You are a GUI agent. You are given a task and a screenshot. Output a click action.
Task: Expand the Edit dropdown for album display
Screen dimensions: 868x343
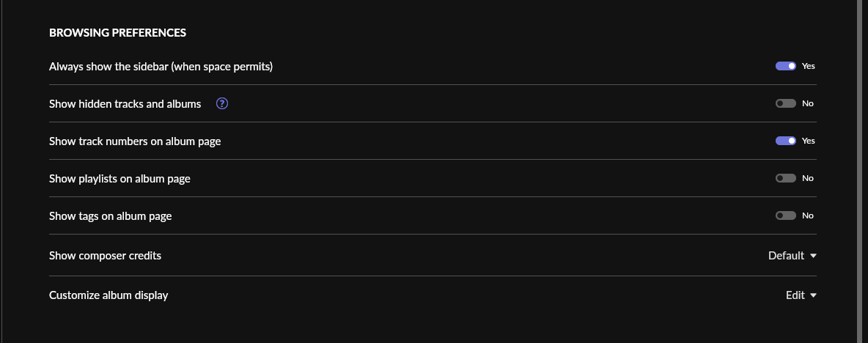click(x=801, y=295)
